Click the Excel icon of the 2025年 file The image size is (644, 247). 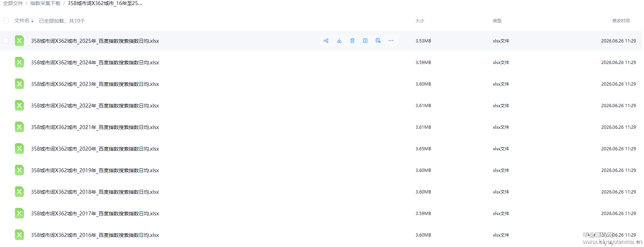[x=19, y=41]
